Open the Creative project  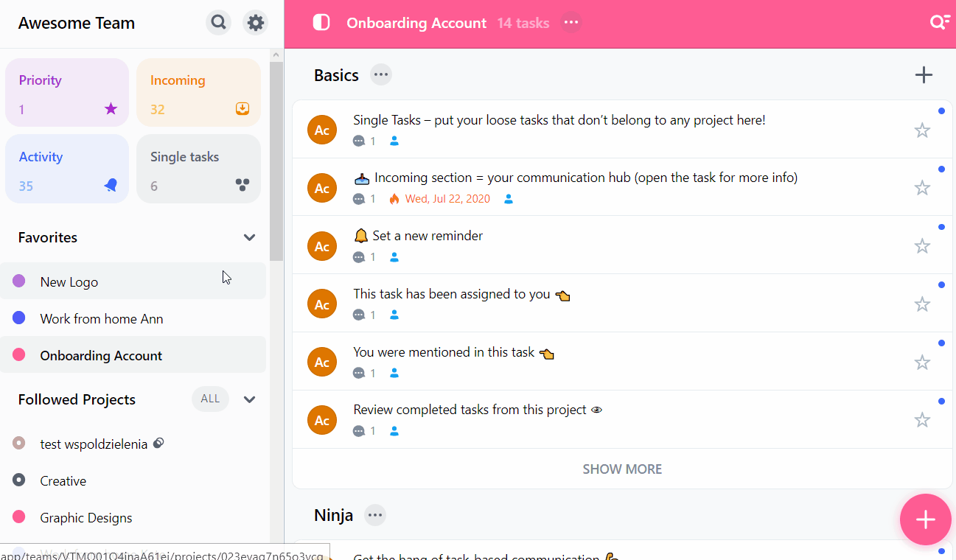[x=133, y=480]
